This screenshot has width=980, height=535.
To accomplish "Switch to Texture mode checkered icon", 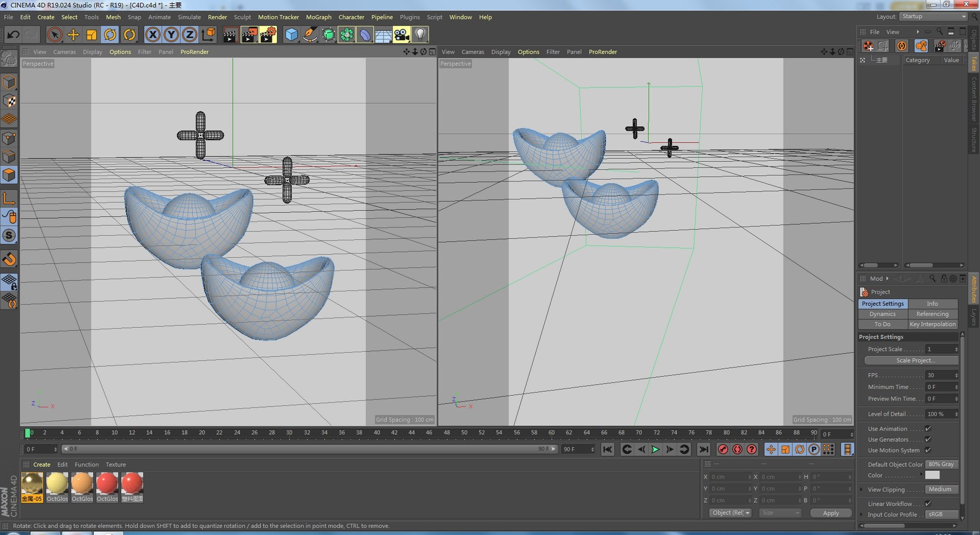I will click(10, 101).
